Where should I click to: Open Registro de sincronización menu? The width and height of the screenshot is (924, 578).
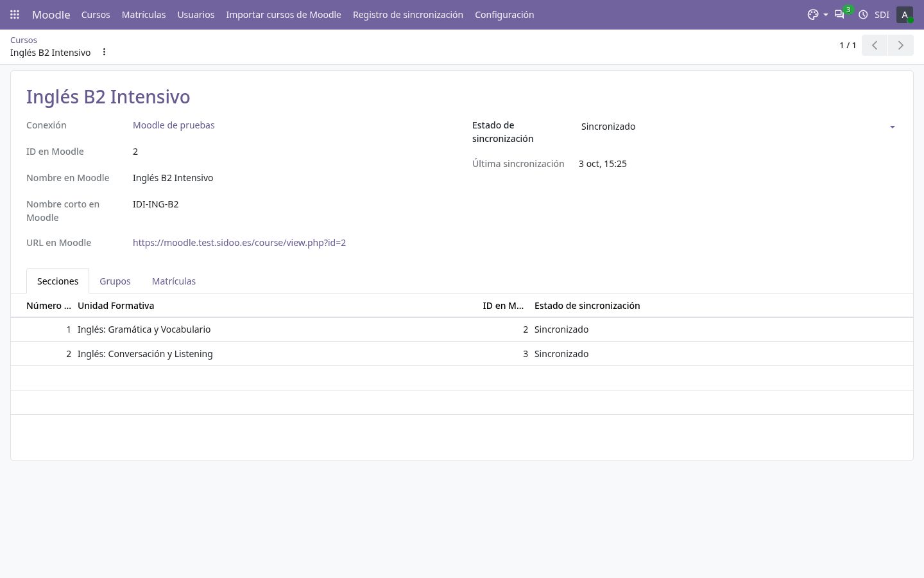[x=408, y=14]
